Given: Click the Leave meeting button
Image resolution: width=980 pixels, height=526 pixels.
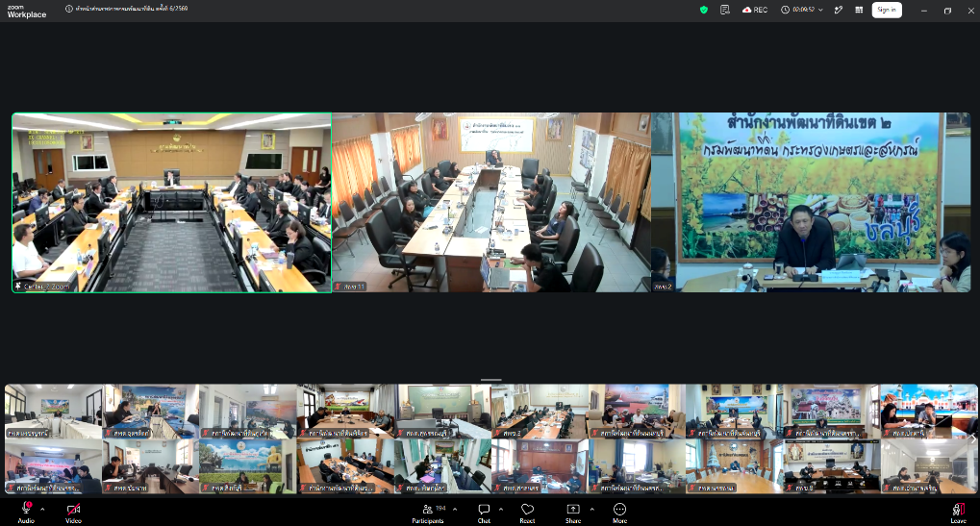Looking at the screenshot, I should point(958,513).
